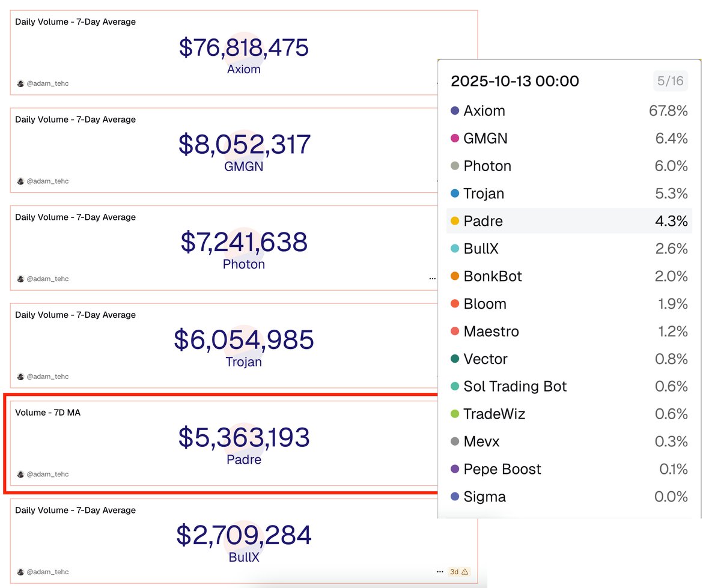Open @adam_tehc link on Photon card
Image resolution: width=721 pixels, height=588 pixels.
pyautogui.click(x=47, y=279)
